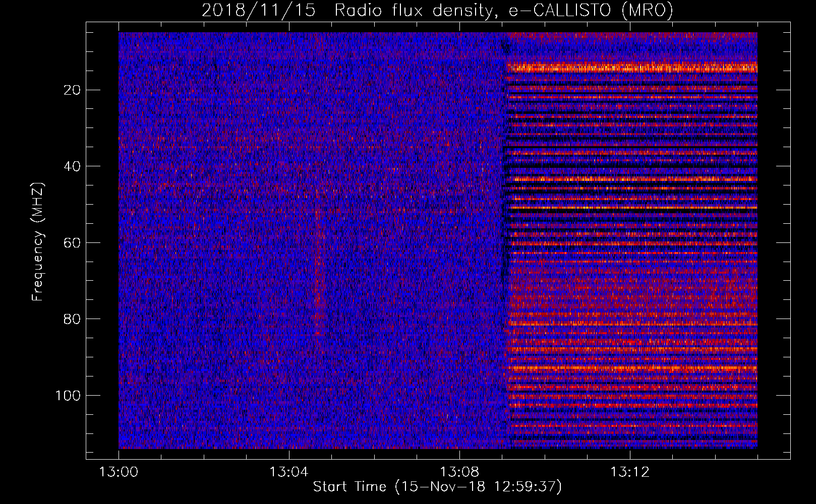
Task: Click the 60 MHz frequency tick label
Action: [73, 243]
